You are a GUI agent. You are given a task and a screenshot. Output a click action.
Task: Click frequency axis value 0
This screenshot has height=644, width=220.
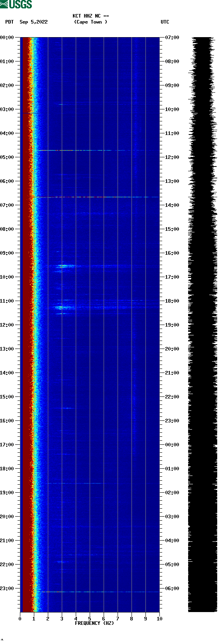[x=20, y=619]
